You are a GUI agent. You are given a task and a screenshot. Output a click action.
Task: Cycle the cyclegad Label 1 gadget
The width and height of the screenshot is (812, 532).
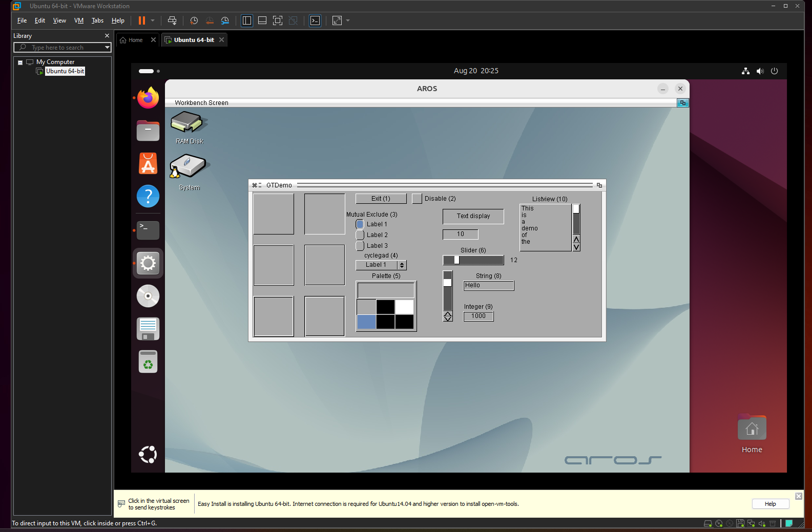pyautogui.click(x=381, y=265)
